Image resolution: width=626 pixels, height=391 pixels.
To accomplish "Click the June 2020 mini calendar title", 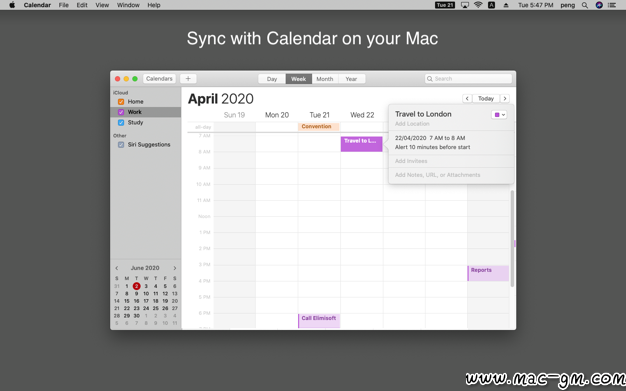I will click(145, 268).
